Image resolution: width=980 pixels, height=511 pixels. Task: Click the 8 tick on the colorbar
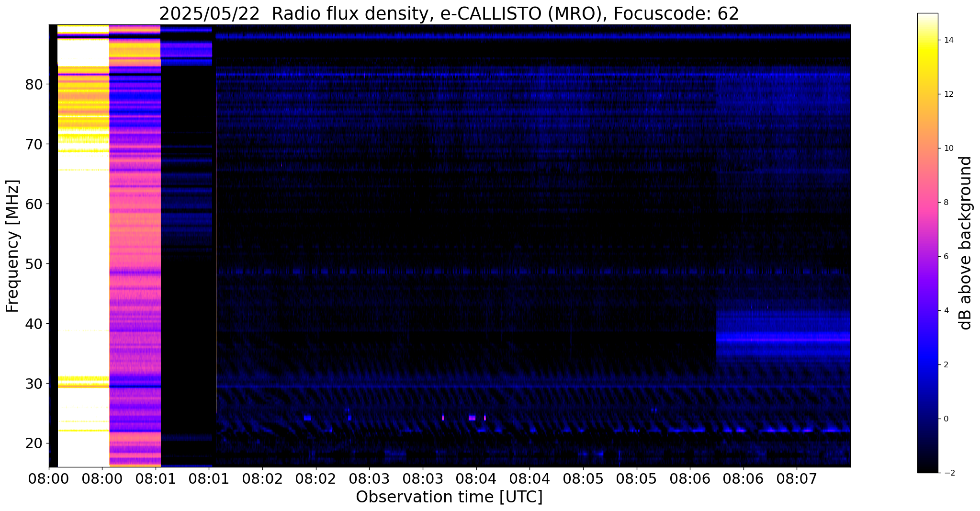pyautogui.click(x=945, y=203)
